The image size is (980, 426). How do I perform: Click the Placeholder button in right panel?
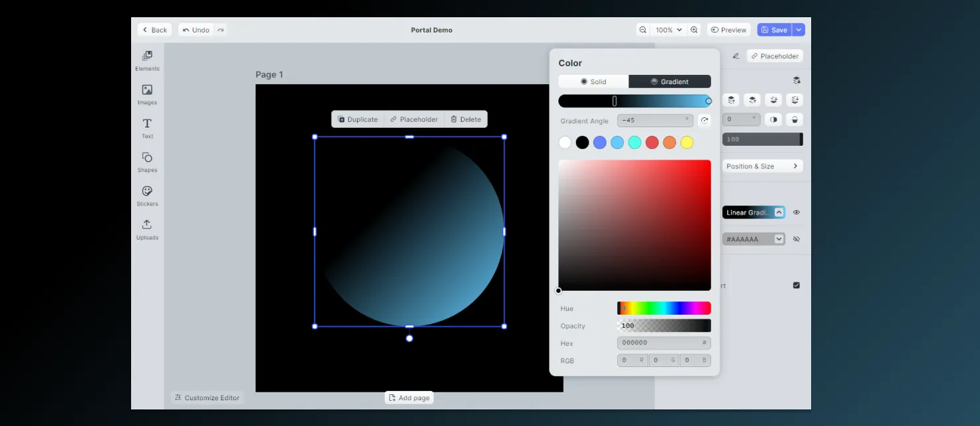click(775, 56)
